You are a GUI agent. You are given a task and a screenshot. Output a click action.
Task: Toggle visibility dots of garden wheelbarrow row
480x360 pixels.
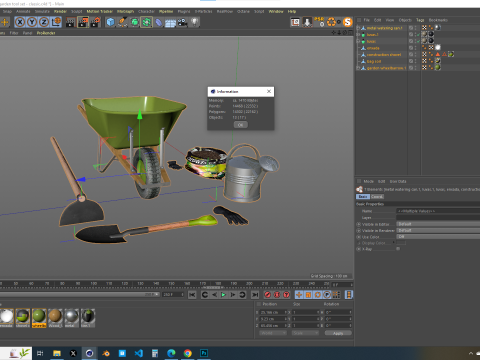point(415,68)
